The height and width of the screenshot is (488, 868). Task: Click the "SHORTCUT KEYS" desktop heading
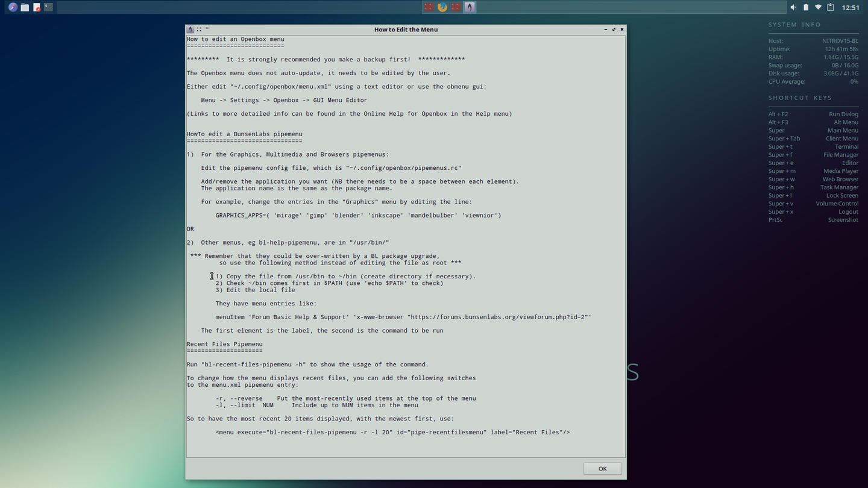800,98
